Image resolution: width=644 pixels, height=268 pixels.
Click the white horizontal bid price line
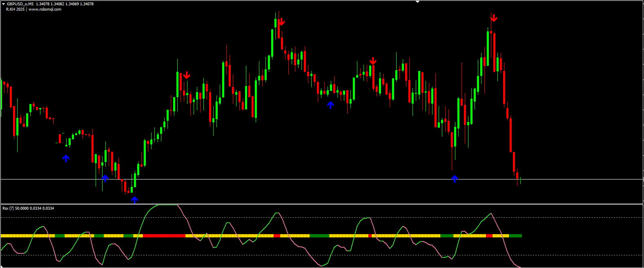coord(321,179)
